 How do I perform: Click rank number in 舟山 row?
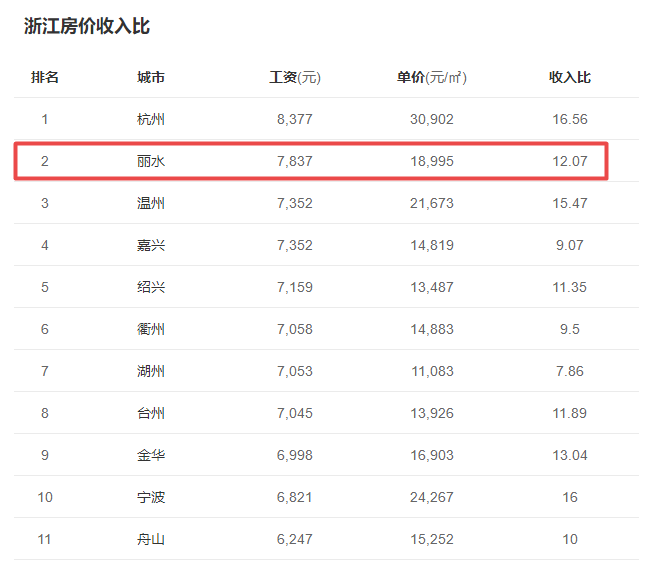pyautogui.click(x=45, y=539)
